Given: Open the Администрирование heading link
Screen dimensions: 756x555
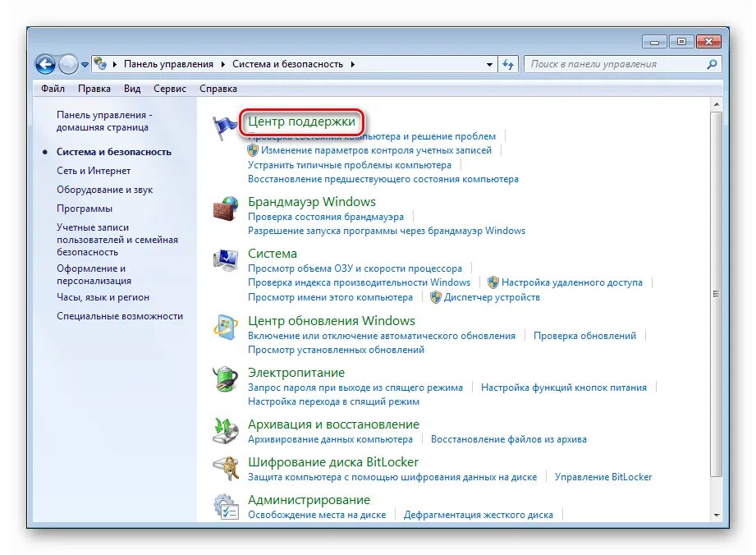Looking at the screenshot, I should coord(309,500).
